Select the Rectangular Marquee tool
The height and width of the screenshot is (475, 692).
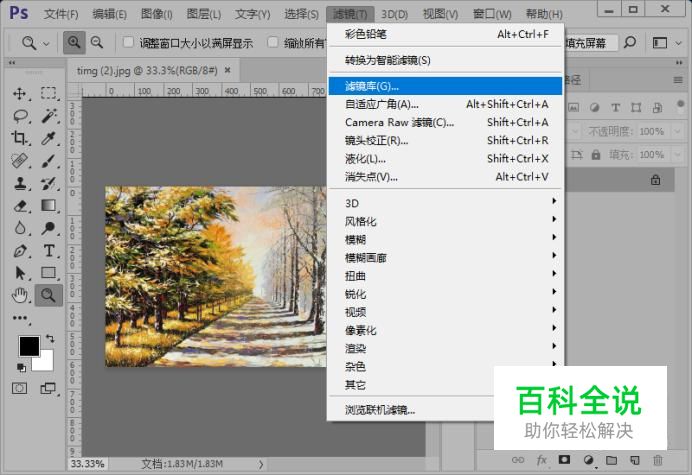49,93
